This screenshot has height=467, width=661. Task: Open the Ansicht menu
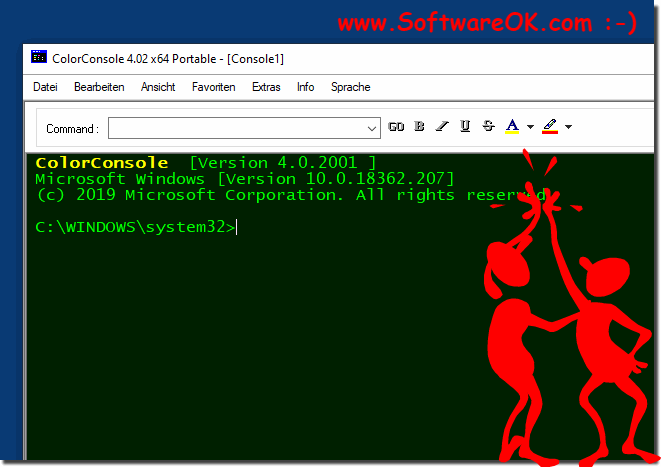pyautogui.click(x=158, y=87)
